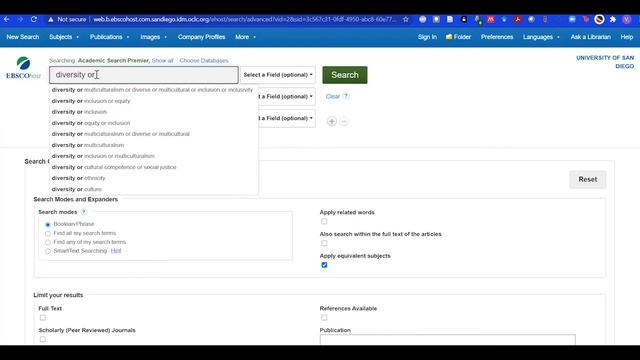The image size is (640, 360).
Task: Open Preferences
Action: coord(497,37)
